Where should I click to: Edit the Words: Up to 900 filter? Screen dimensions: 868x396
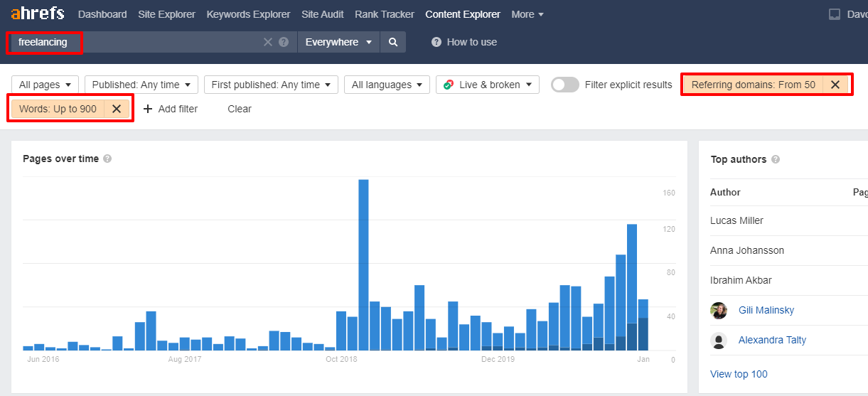[58, 109]
